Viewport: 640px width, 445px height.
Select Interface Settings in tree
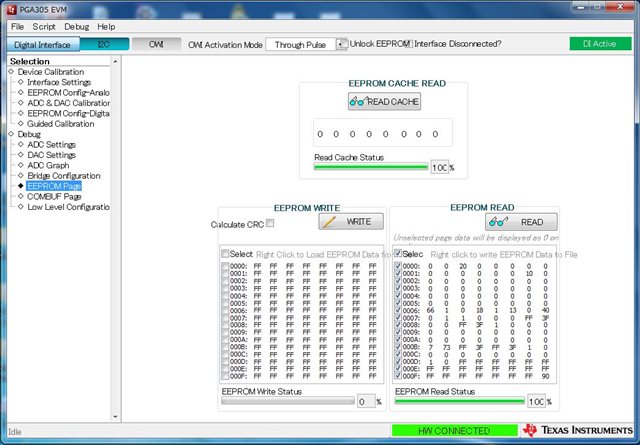[x=59, y=82]
